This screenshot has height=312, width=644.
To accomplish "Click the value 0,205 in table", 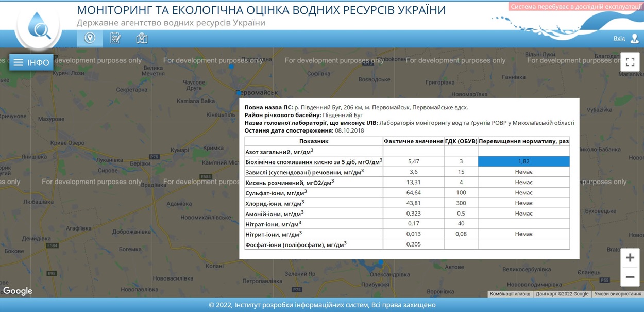I will [413, 244].
